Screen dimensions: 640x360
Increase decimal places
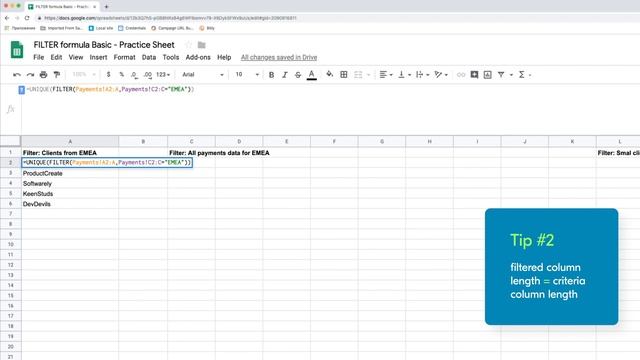(148, 75)
